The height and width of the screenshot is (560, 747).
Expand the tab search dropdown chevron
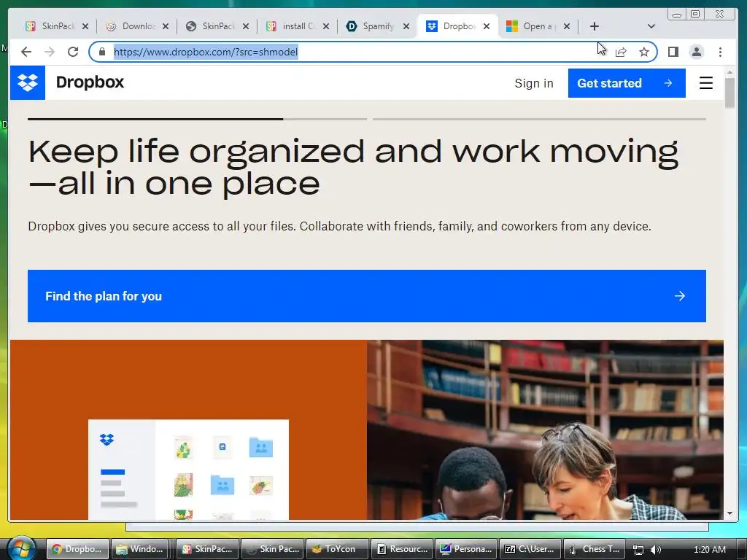pyautogui.click(x=651, y=26)
